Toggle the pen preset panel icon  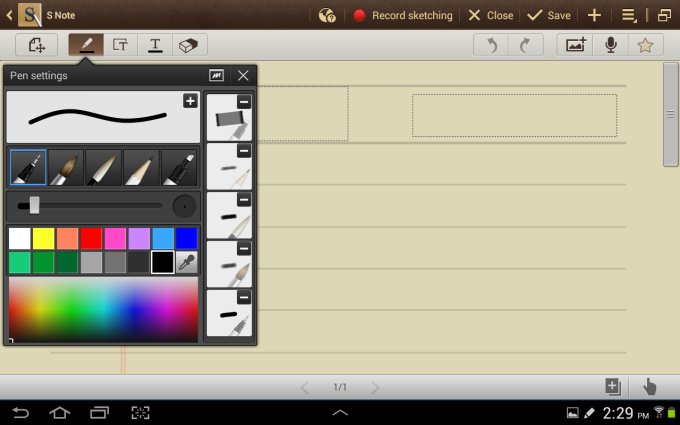[216, 75]
